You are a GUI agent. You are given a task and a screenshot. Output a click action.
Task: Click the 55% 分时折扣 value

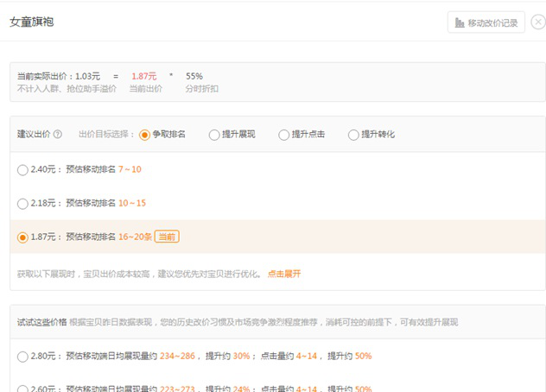[194, 76]
